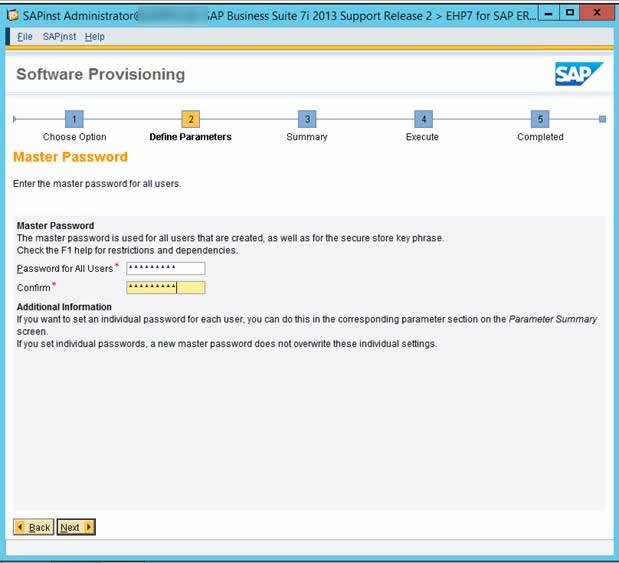
Task: Click the italic 'Parameter Summary' text
Action: click(553, 319)
